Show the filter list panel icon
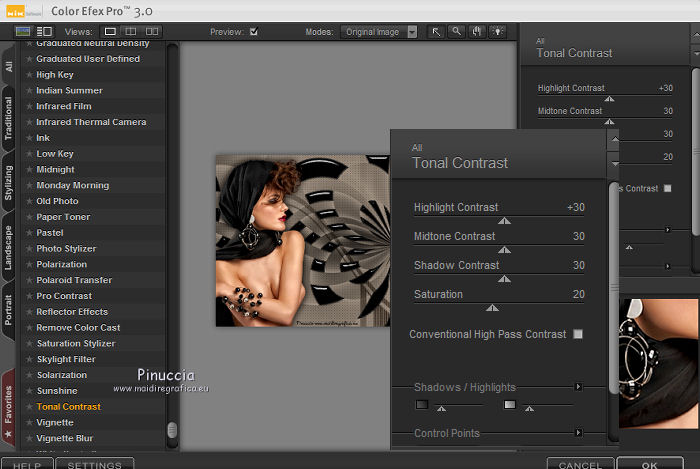The width and height of the screenshot is (700, 469). click(x=44, y=32)
